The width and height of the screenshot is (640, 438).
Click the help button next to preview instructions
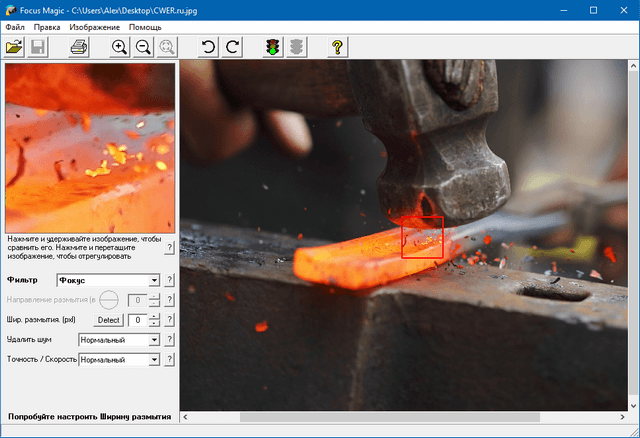(x=170, y=247)
